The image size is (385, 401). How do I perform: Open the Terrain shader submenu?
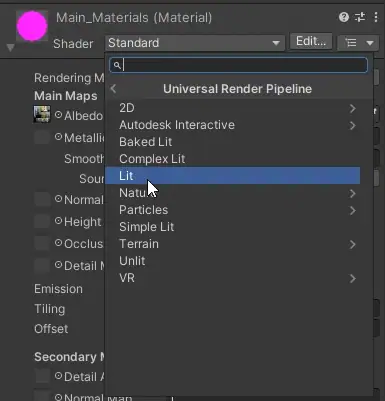tap(233, 244)
